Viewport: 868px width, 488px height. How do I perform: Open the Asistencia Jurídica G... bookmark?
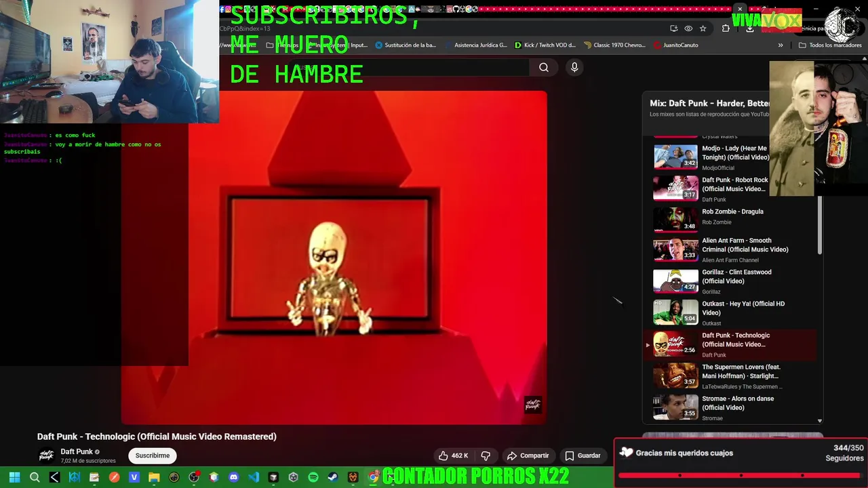tap(476, 45)
